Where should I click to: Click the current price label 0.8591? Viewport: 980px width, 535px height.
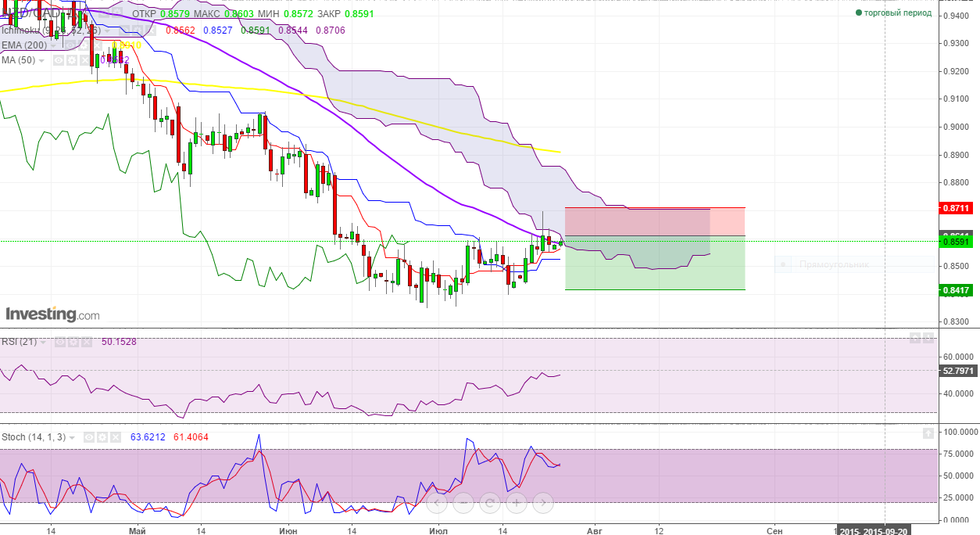tap(957, 242)
